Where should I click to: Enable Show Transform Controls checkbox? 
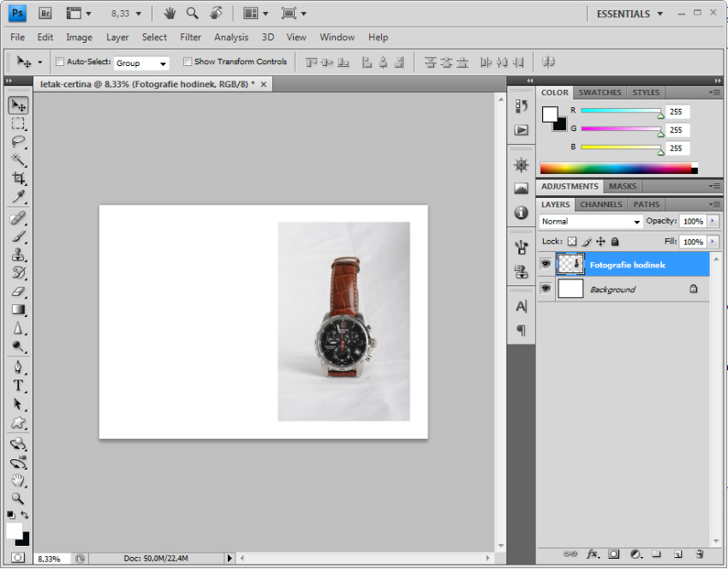(x=188, y=62)
